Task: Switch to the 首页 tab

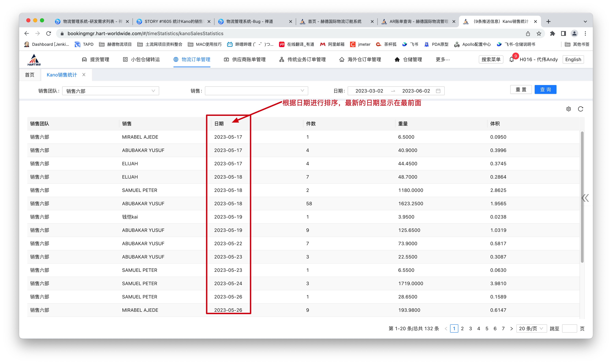Action: (x=30, y=75)
